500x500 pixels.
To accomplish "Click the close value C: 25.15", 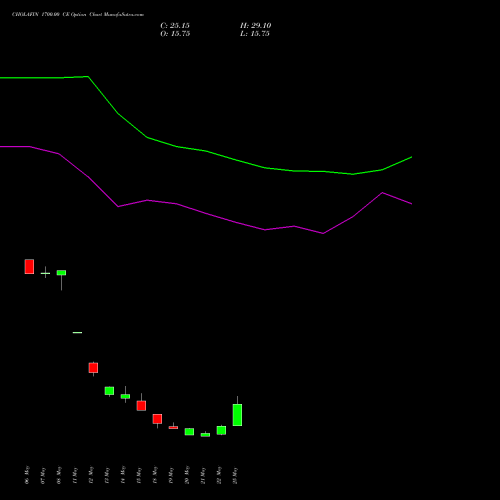I will (175, 26).
